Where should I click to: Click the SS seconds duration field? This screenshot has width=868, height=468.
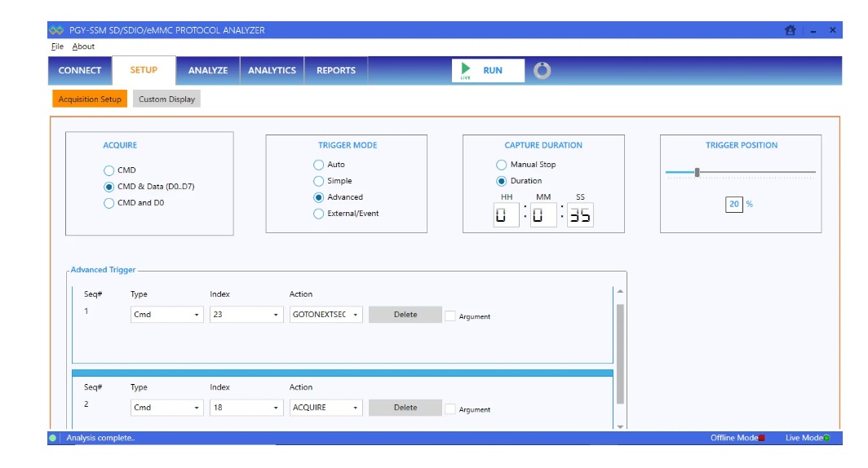(x=580, y=214)
